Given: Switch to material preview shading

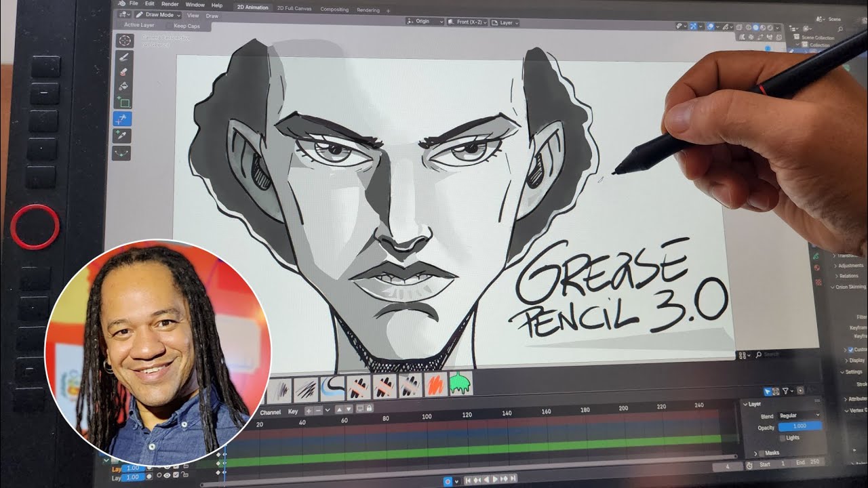Looking at the screenshot, I should click(x=763, y=27).
